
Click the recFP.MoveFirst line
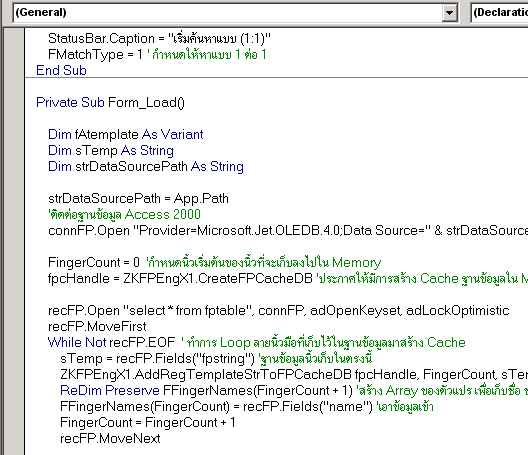pyautogui.click(x=97, y=326)
